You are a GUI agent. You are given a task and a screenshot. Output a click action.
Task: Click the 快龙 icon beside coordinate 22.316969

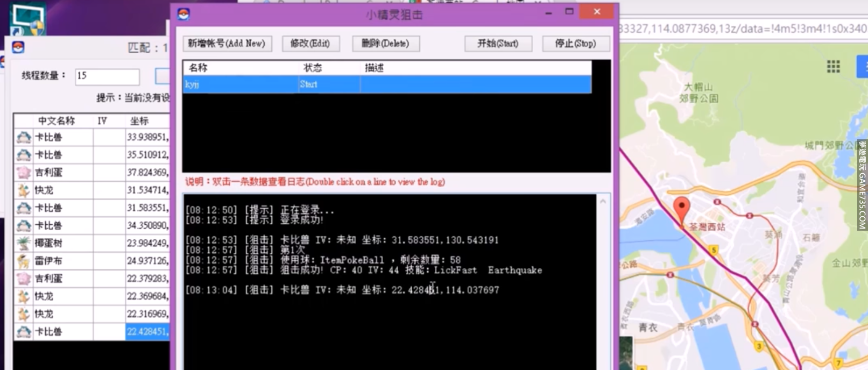24,314
